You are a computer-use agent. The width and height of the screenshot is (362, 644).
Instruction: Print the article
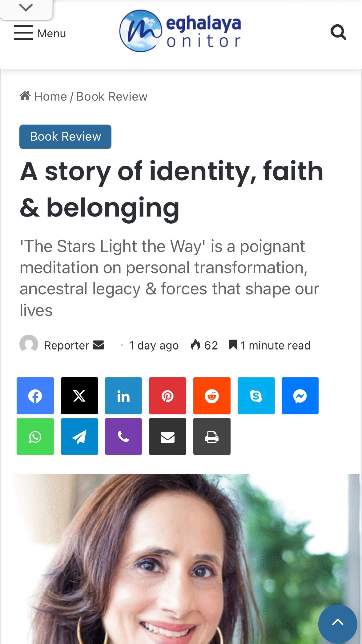tap(212, 436)
